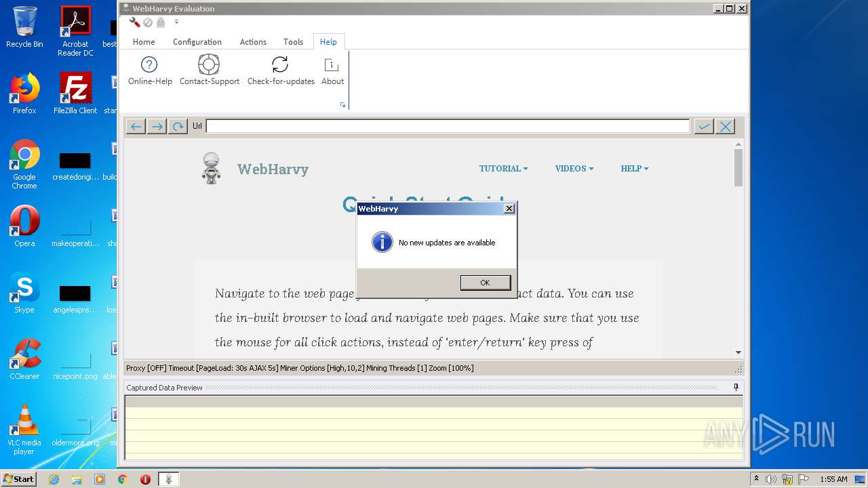The height and width of the screenshot is (488, 868).
Task: Click the volume speaker tray icon
Action: coord(771,479)
